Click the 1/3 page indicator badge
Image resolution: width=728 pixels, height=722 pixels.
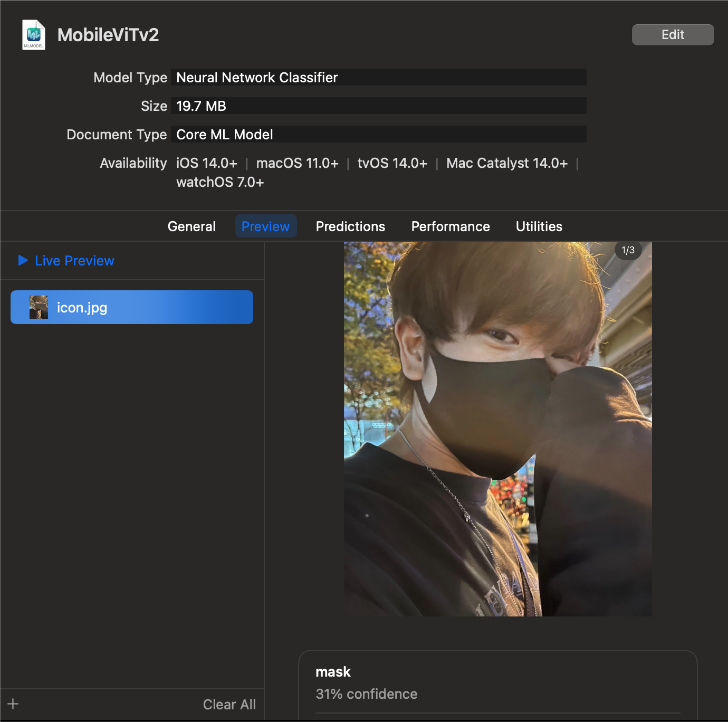coord(628,250)
